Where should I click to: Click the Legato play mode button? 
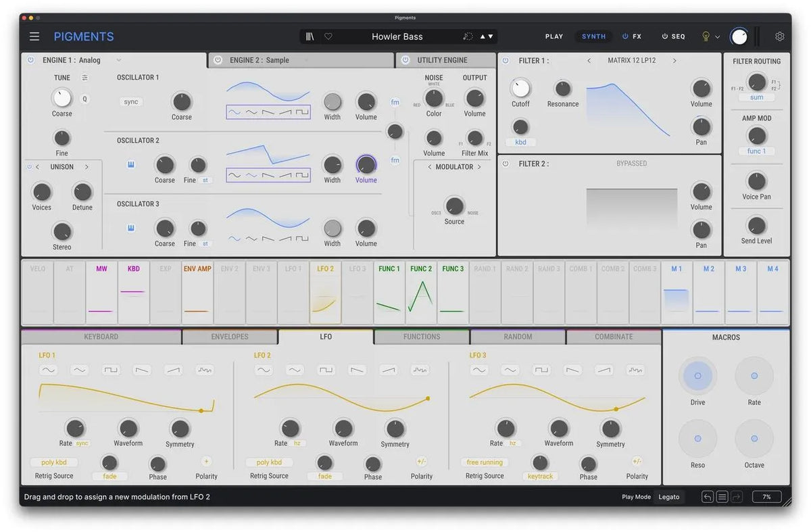click(x=668, y=496)
